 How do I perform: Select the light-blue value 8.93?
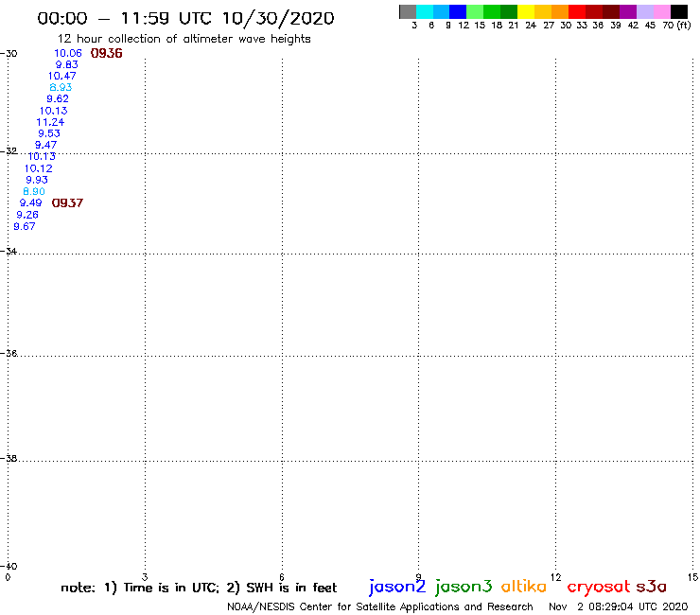(x=61, y=88)
